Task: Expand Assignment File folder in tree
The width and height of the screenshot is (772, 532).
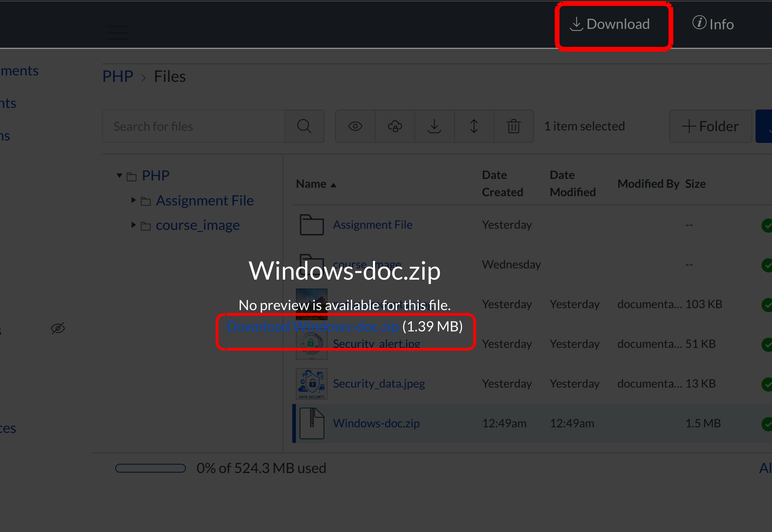Action: coord(134,200)
